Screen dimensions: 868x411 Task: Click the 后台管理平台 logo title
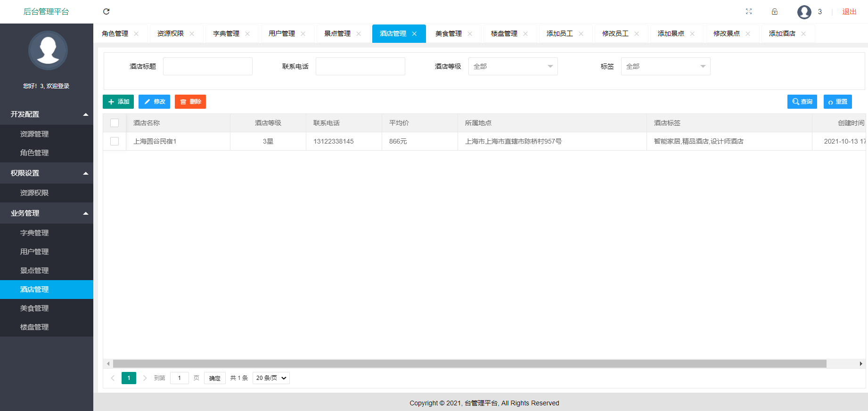(46, 12)
